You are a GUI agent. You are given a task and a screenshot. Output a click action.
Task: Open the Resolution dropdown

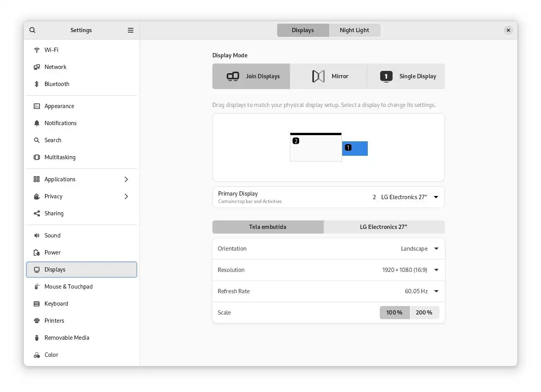[329, 270]
